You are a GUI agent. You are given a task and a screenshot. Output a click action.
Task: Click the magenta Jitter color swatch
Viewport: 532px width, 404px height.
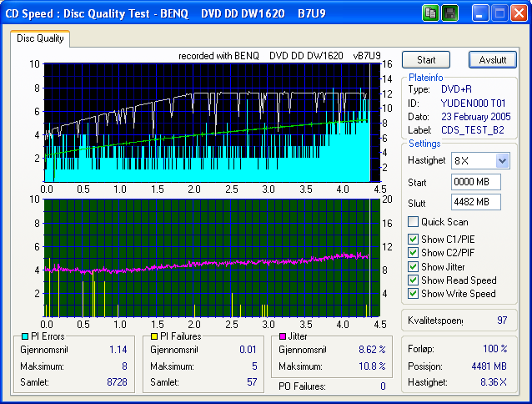tap(283, 336)
